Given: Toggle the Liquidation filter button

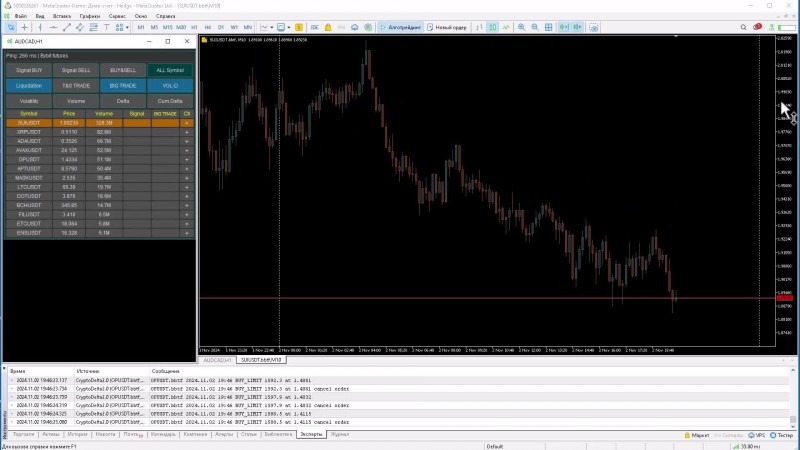Looking at the screenshot, I should [29, 86].
